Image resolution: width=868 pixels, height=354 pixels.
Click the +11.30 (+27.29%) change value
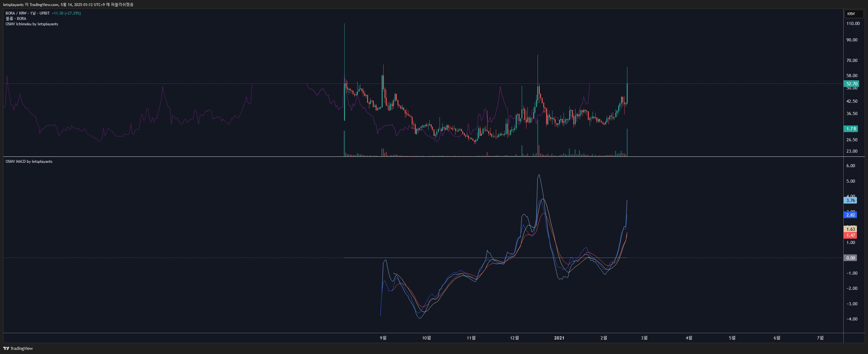click(66, 13)
